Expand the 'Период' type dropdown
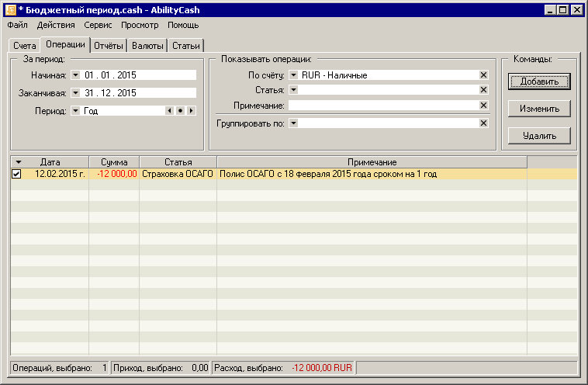 click(75, 111)
